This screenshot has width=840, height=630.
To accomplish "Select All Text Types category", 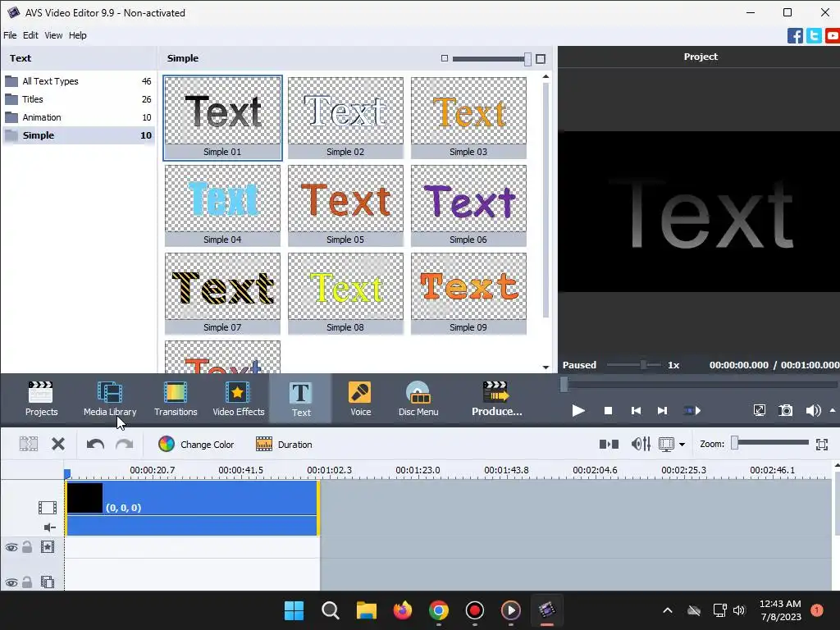I will point(78,81).
